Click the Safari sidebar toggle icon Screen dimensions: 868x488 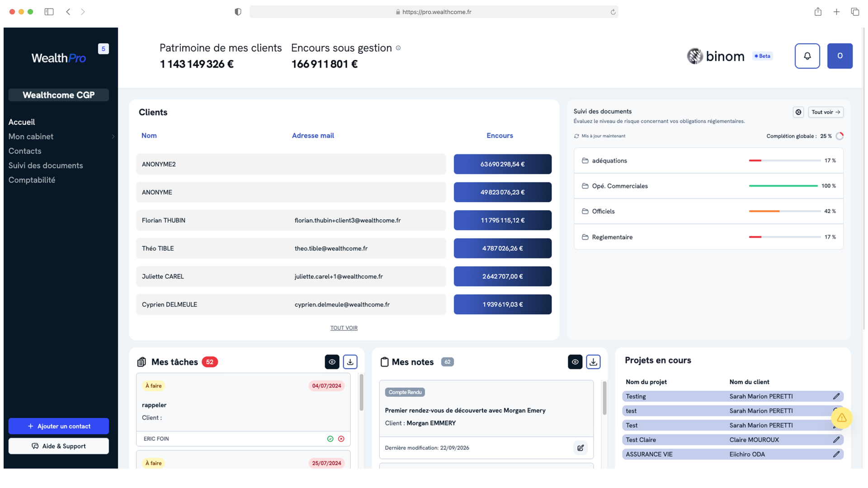pos(49,12)
